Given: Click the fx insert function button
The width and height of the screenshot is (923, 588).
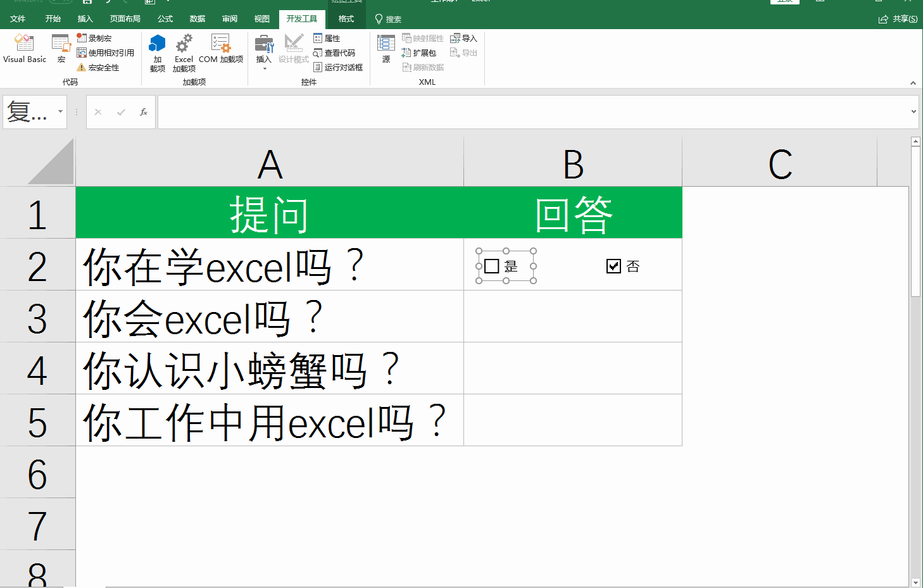Looking at the screenshot, I should coord(144,112).
